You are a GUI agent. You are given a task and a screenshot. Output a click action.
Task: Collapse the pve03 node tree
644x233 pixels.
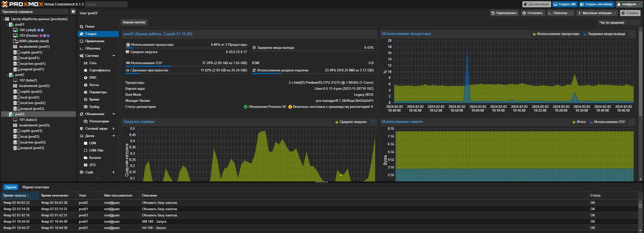(7, 114)
